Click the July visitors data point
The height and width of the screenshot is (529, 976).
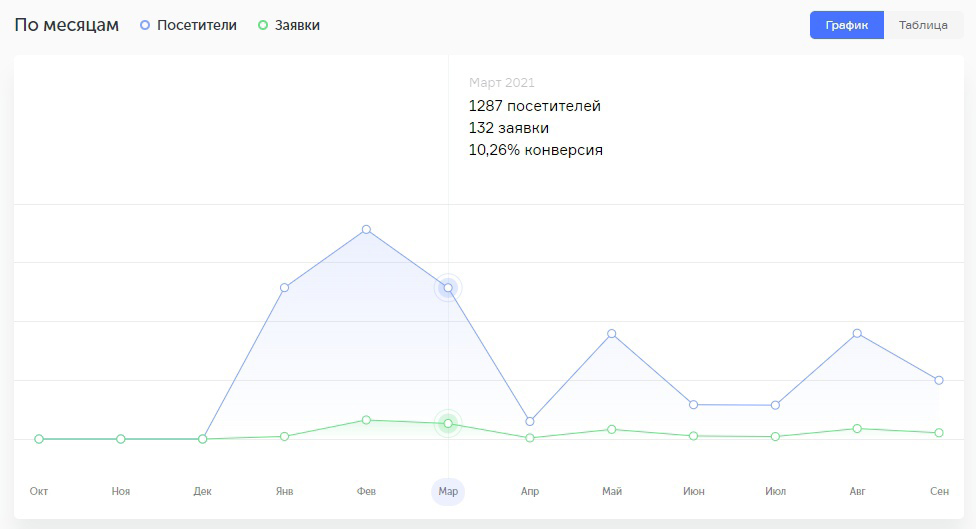(x=776, y=405)
